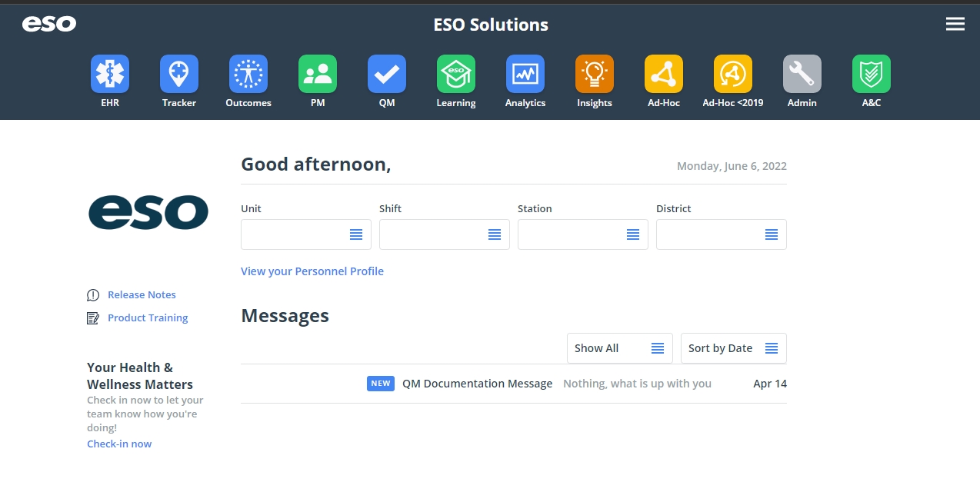Open the Analytics chart icon
This screenshot has height=482, width=980.
525,74
